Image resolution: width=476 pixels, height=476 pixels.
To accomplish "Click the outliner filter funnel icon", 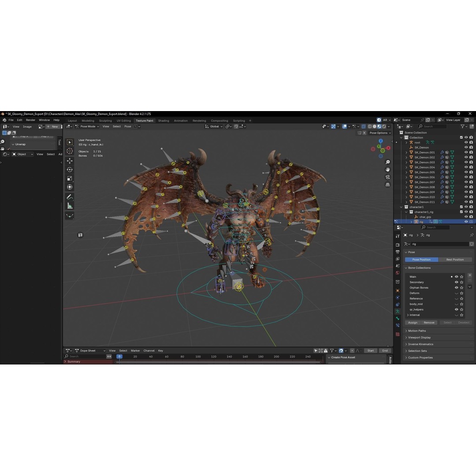I will pyautogui.click(x=462, y=126).
